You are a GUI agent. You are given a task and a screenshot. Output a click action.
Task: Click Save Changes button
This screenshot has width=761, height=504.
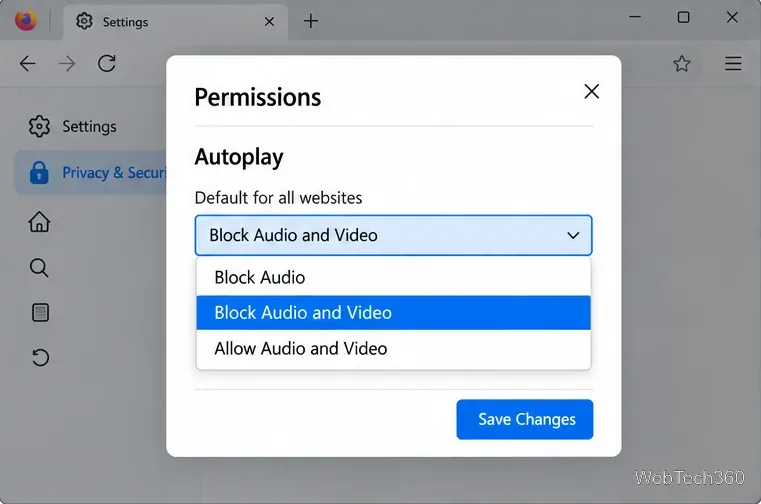tap(525, 420)
